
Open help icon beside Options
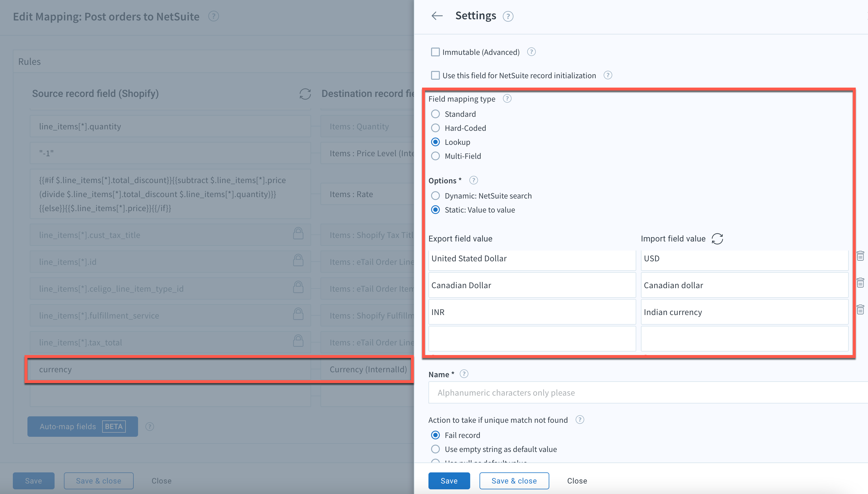[473, 180]
